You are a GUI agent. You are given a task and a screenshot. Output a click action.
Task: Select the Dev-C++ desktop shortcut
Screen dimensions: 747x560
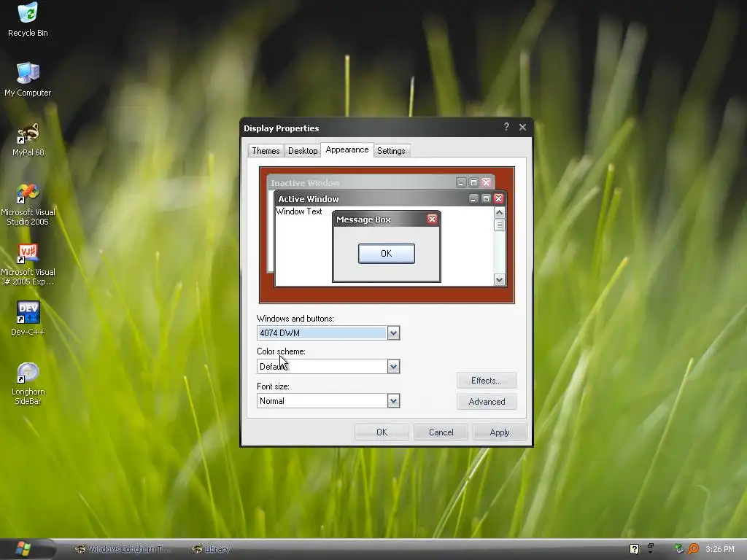(x=28, y=319)
